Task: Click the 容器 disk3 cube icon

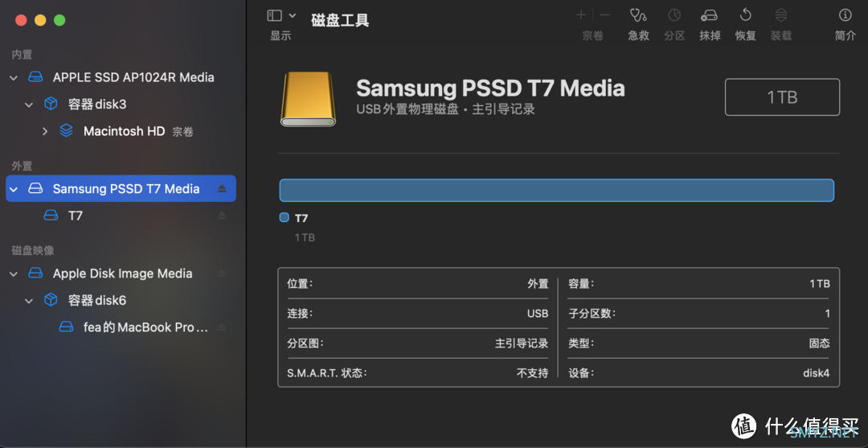Action: [51, 104]
